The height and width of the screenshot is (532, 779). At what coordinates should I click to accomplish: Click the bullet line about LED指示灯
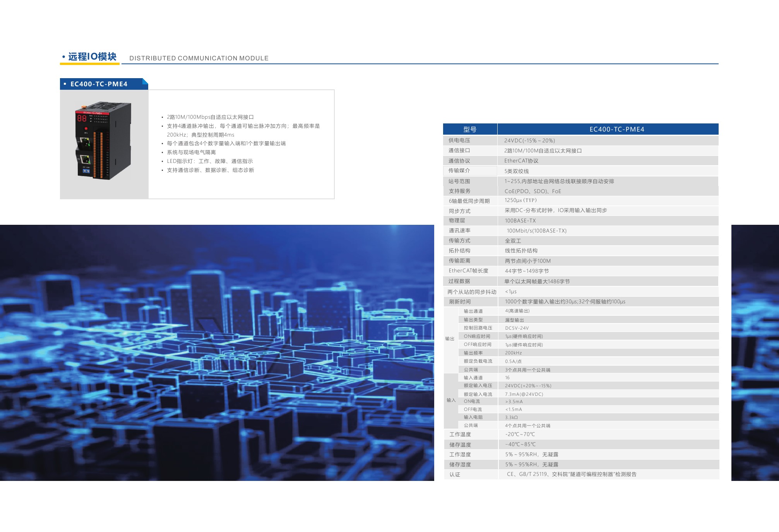pos(210,161)
